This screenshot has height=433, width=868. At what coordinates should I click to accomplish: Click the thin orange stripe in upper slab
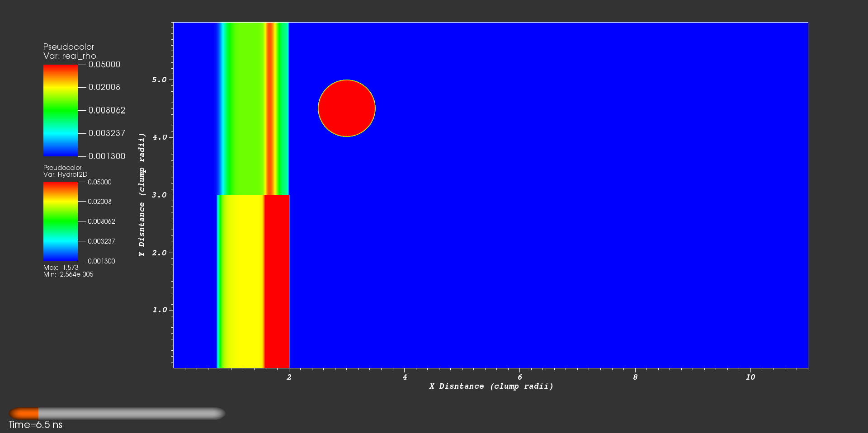[x=270, y=108]
